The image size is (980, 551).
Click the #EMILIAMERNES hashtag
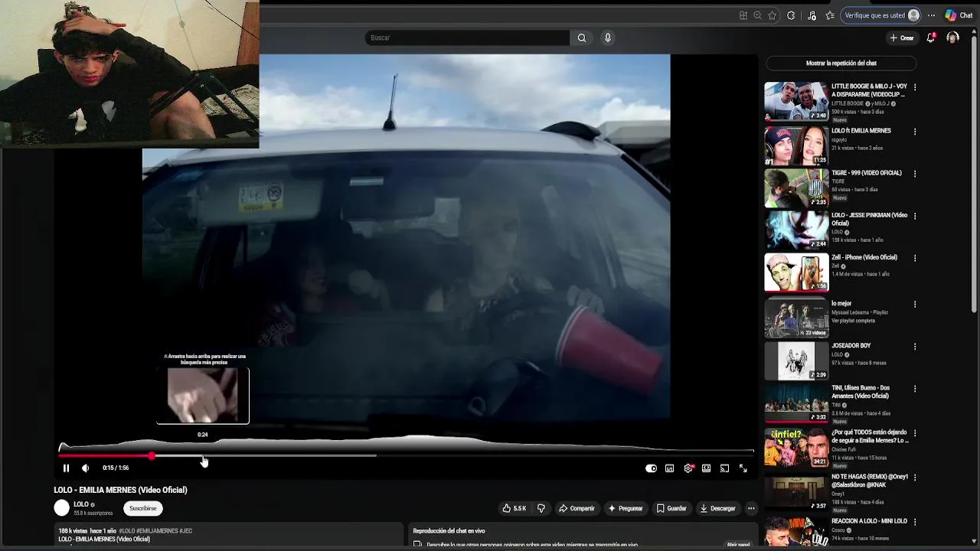[158, 531]
